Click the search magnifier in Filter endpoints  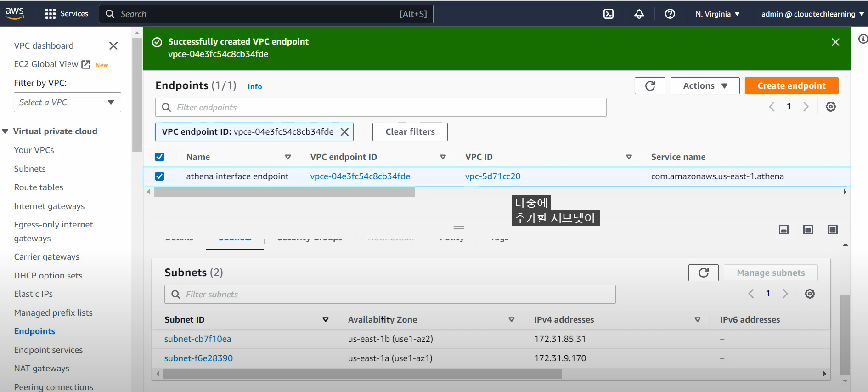tap(166, 108)
